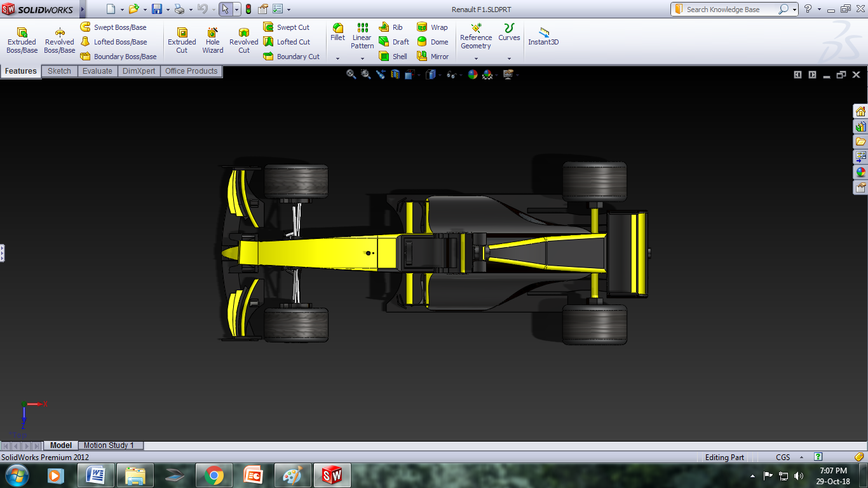Select the Extruded Boss/Base tool
This screenshot has width=868, height=488.
click(22, 39)
